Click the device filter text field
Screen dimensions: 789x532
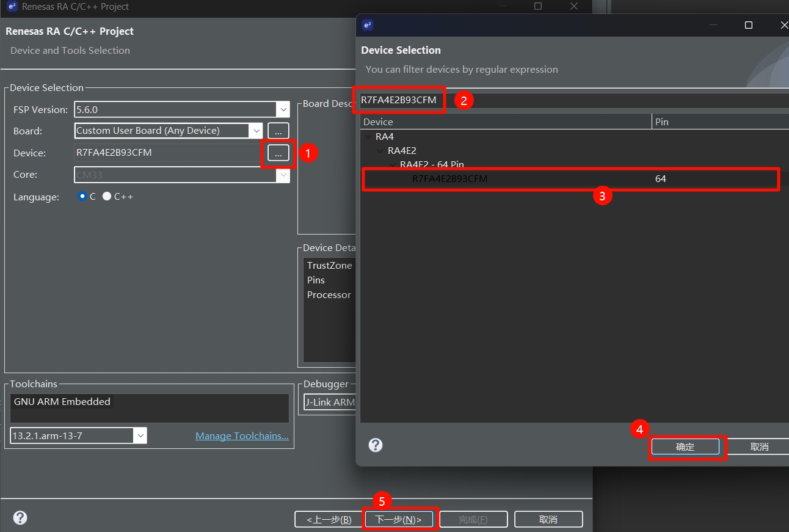click(x=611, y=100)
